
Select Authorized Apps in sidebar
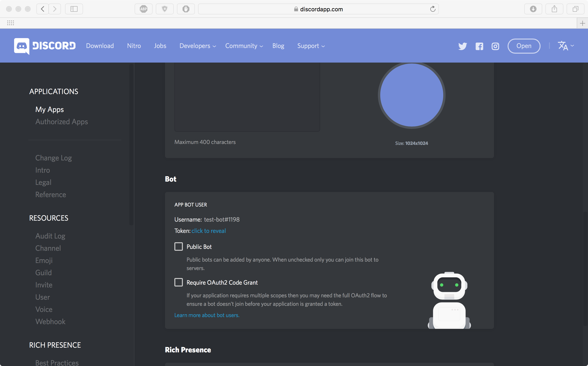pyautogui.click(x=61, y=122)
